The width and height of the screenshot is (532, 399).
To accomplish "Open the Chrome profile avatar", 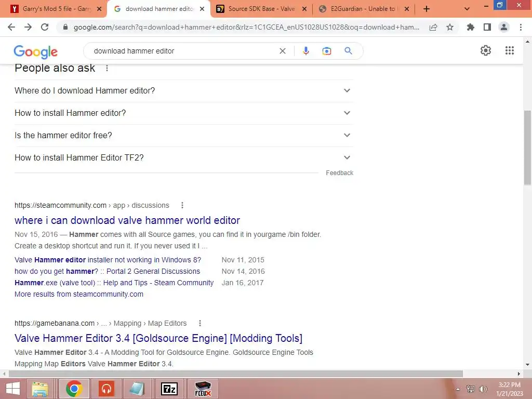I will coord(504,27).
